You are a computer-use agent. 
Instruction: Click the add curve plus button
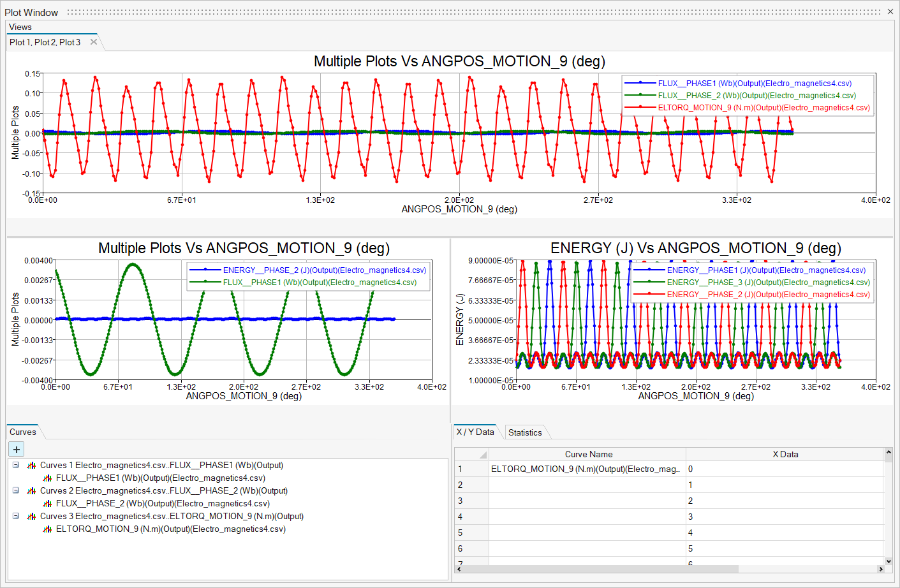[x=17, y=449]
